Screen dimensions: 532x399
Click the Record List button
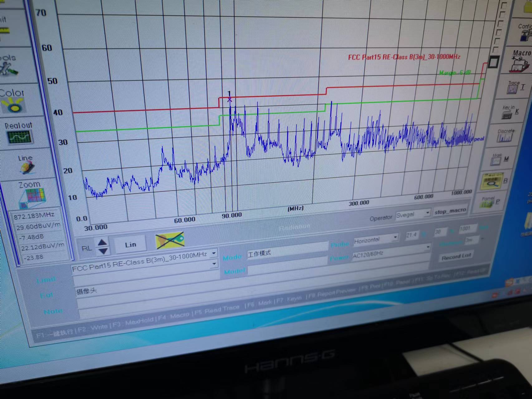click(x=456, y=257)
